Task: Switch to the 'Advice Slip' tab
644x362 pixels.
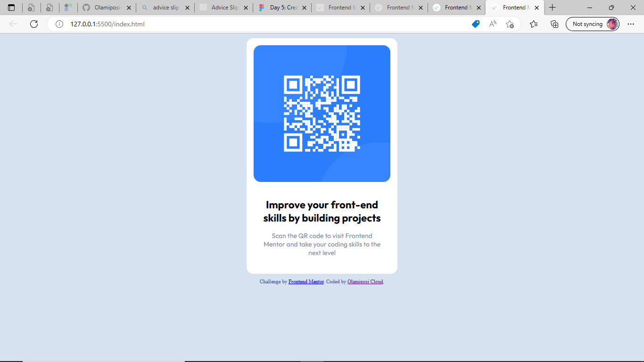Action: coord(224,8)
